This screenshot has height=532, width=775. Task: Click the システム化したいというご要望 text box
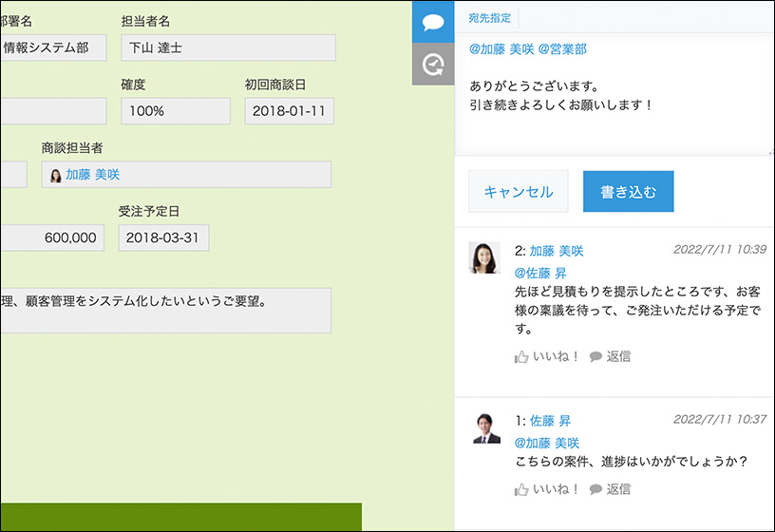click(x=165, y=311)
